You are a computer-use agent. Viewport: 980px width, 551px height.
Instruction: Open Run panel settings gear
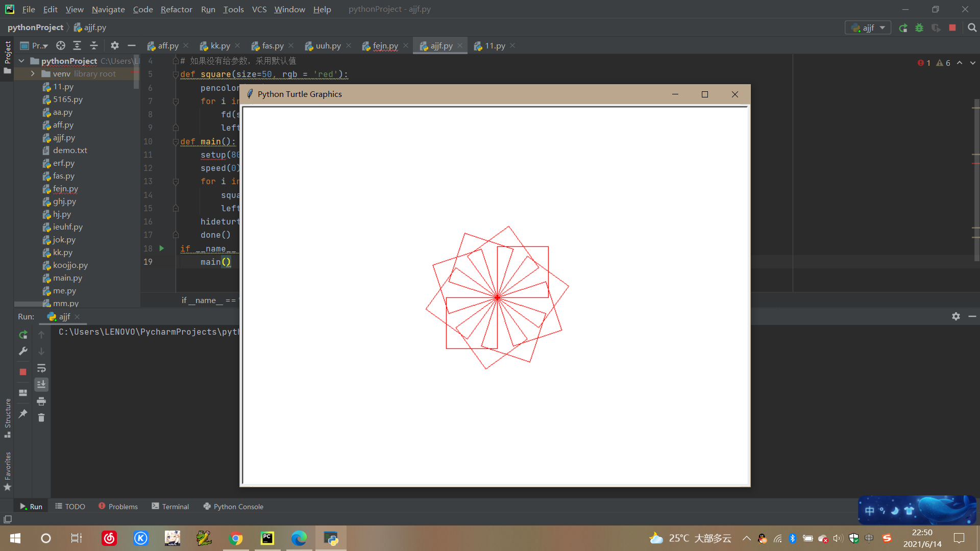click(x=955, y=316)
